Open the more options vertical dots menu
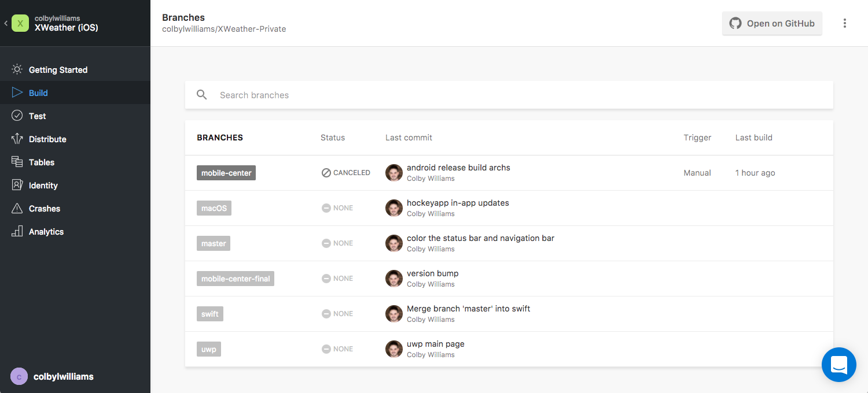This screenshot has width=868, height=393. coord(845,23)
